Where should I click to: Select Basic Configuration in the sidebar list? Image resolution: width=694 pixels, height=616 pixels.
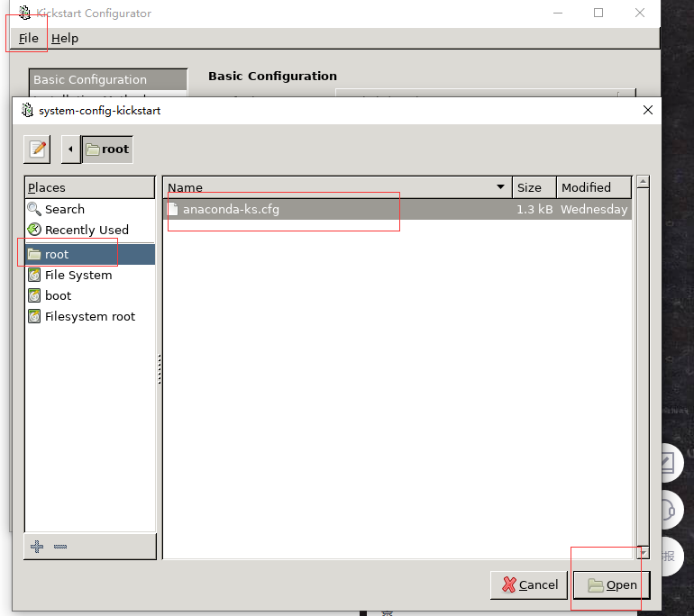tap(108, 79)
